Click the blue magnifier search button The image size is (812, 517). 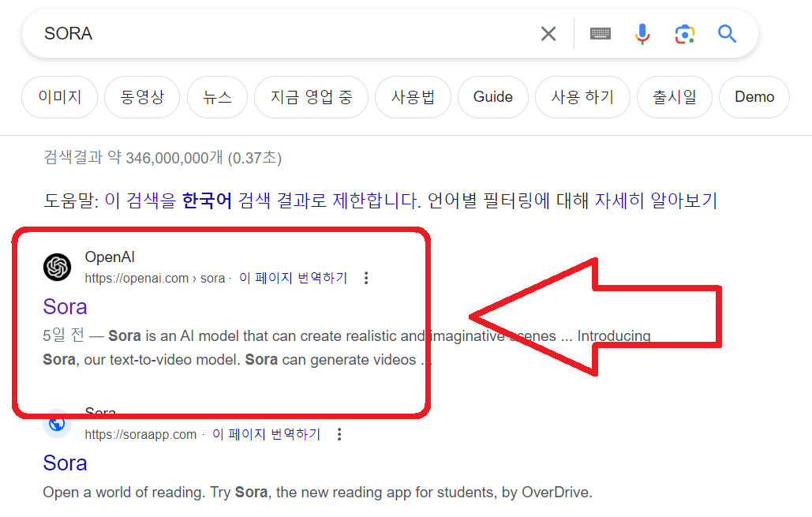coord(727,34)
